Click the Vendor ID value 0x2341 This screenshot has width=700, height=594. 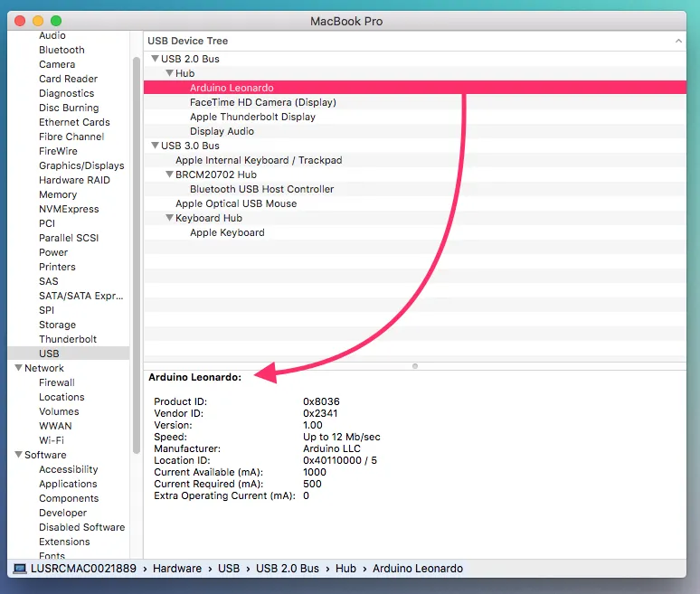[320, 413]
